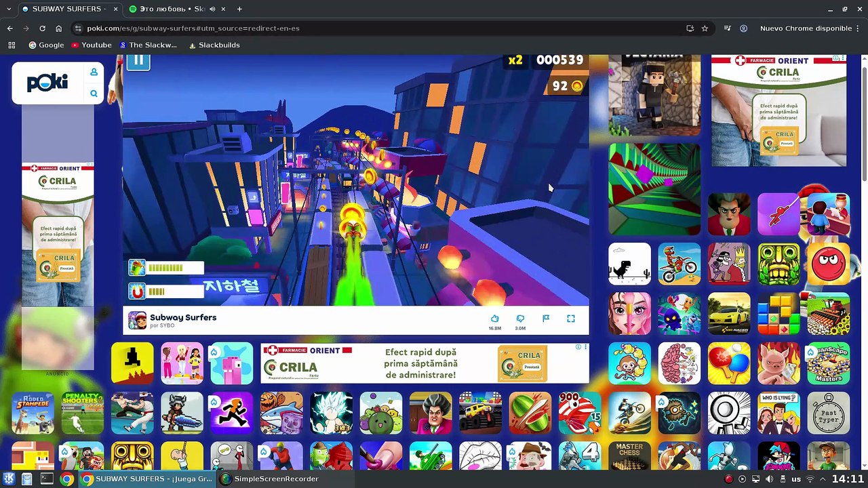This screenshot has height=488, width=868.
Task: Open Poki home via the logo
Action: pos(47,83)
